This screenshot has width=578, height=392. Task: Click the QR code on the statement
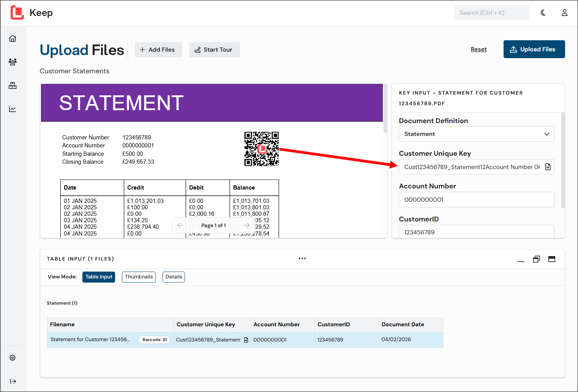[262, 149]
